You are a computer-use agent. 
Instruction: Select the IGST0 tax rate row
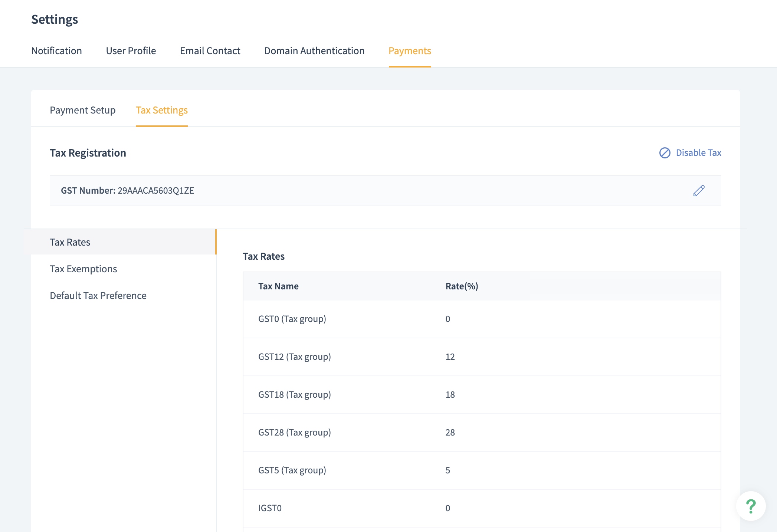coord(270,508)
